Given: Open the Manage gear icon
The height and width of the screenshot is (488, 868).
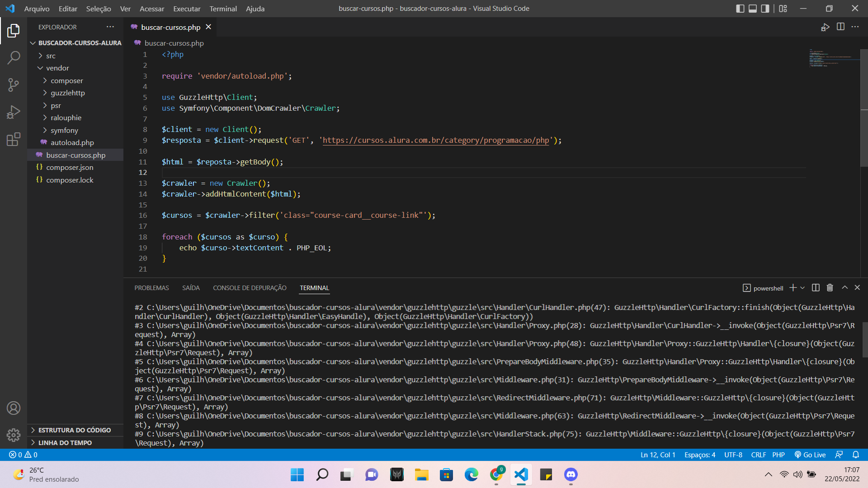Looking at the screenshot, I should tap(14, 435).
